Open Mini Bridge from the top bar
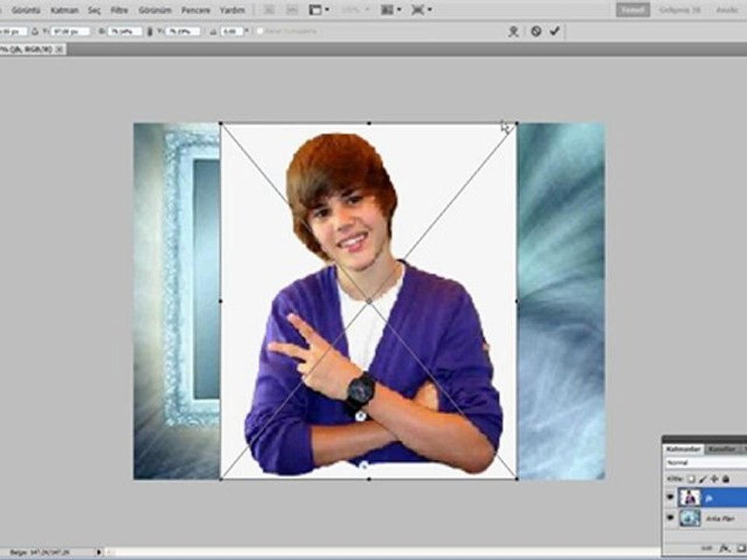Image resolution: width=747 pixels, height=560 pixels. point(291,9)
